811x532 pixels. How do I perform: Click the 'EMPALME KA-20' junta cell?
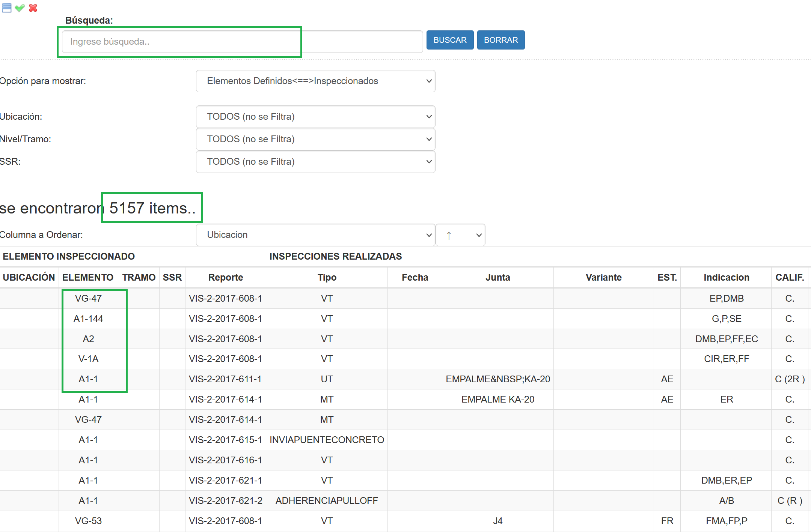coord(497,399)
